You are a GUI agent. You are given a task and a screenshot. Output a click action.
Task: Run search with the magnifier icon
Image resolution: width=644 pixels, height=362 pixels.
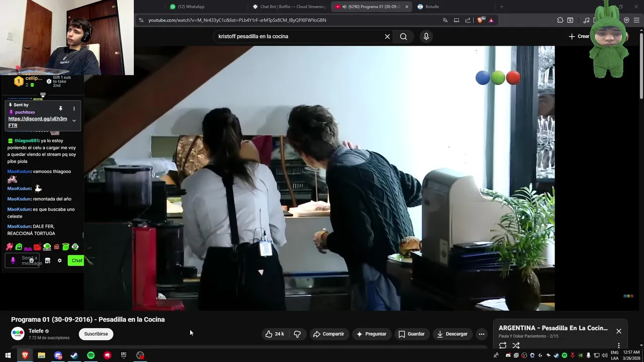[x=404, y=36]
